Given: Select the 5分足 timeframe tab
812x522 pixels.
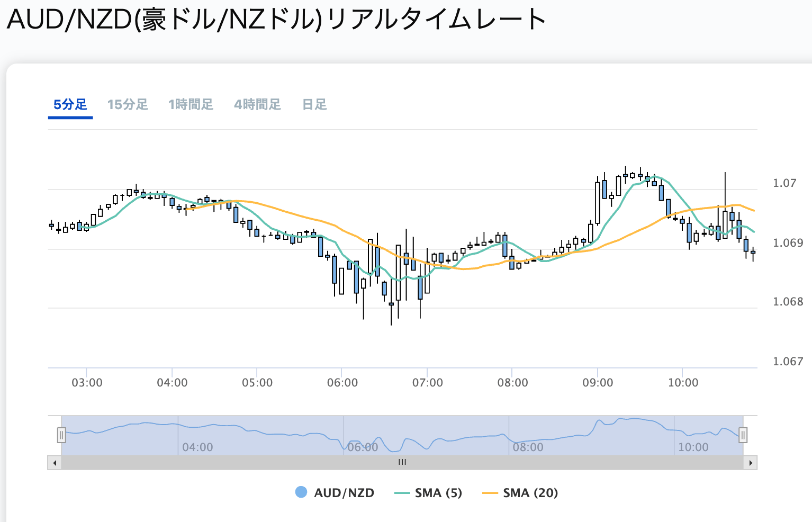Looking at the screenshot, I should click(x=70, y=104).
